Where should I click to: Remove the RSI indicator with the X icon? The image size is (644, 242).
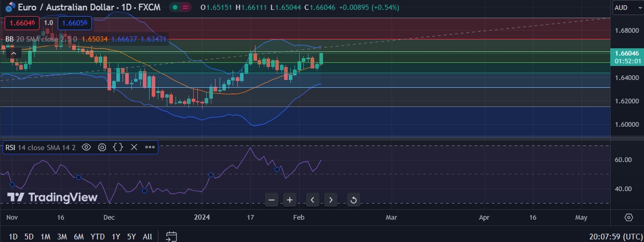(x=134, y=147)
